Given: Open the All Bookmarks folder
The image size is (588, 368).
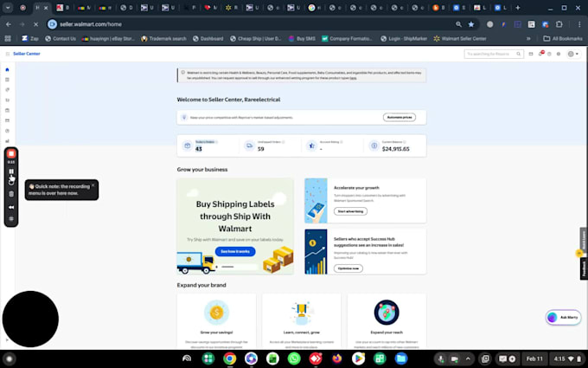Looking at the screenshot, I should (563, 38).
